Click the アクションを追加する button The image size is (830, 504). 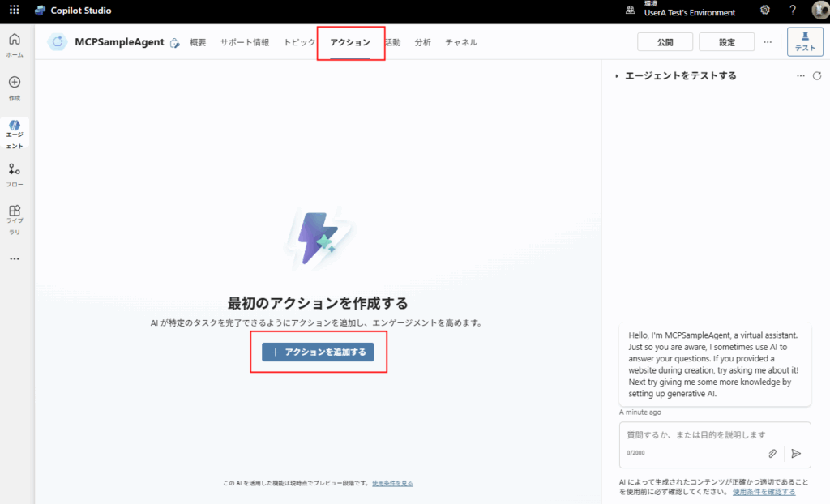coord(318,352)
